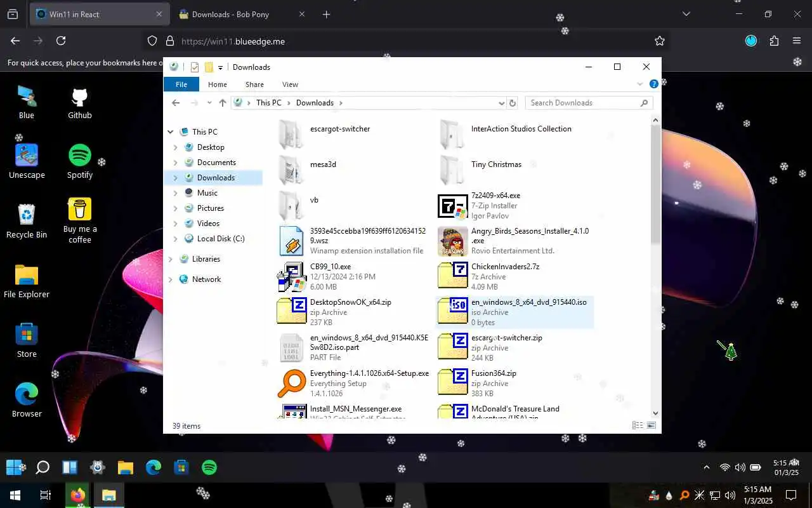
Task: Open the View ribbon tab
Action: 290,84
